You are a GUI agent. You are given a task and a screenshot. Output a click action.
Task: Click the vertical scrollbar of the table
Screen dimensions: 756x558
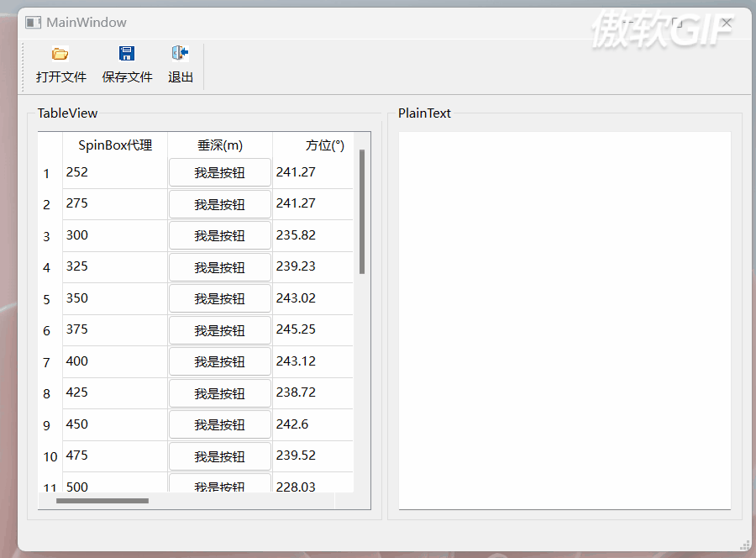(x=362, y=210)
